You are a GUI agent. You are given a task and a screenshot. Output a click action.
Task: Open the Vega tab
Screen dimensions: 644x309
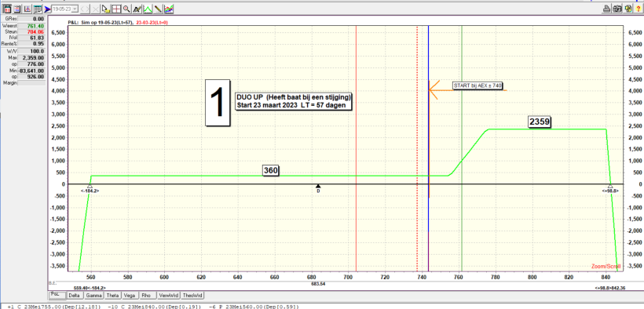pyautogui.click(x=130, y=295)
